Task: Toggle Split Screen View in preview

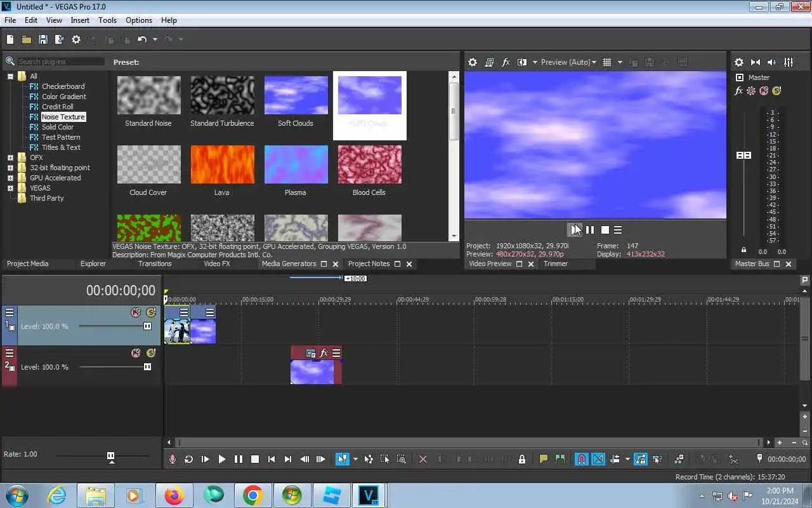Action: pyautogui.click(x=522, y=62)
